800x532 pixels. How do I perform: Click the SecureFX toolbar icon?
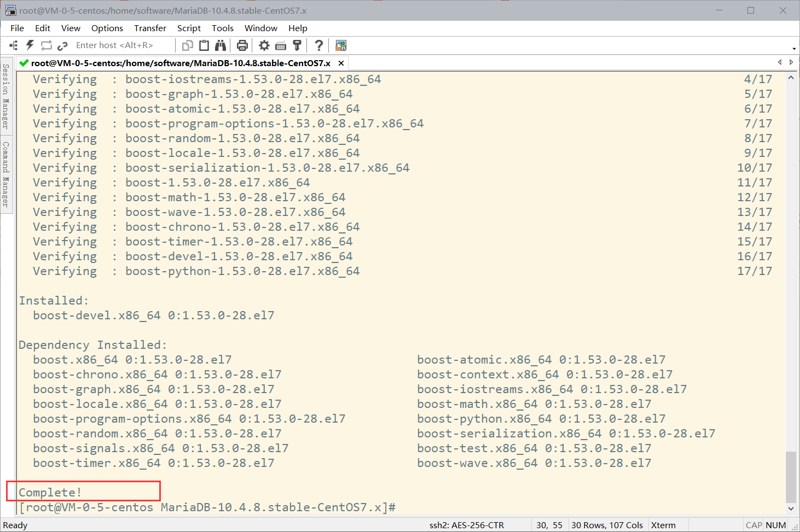341,45
